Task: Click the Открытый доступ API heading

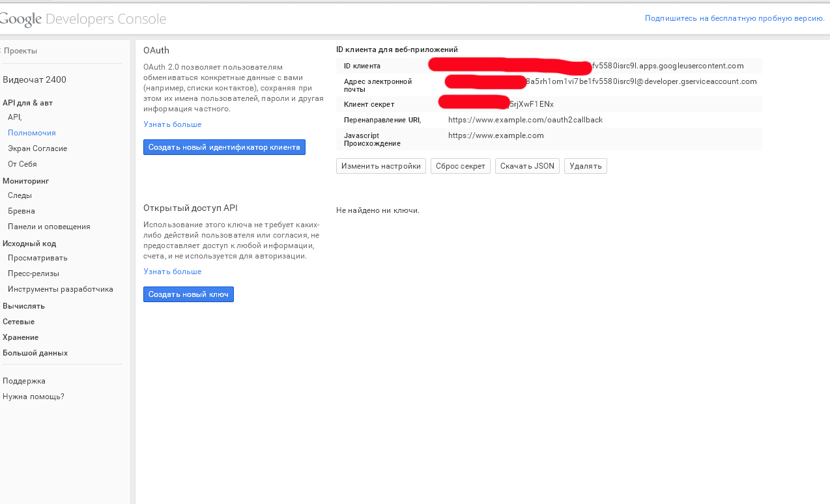Action: pos(190,208)
